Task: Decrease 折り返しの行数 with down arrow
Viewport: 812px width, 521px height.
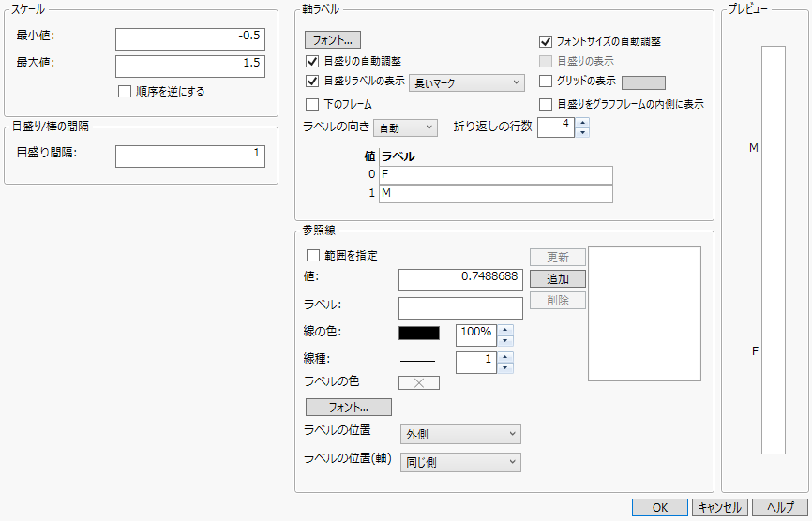Action: point(582,132)
